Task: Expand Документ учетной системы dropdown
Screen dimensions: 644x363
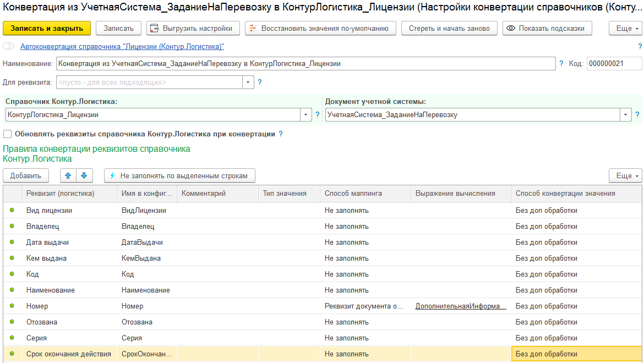Action: click(625, 115)
